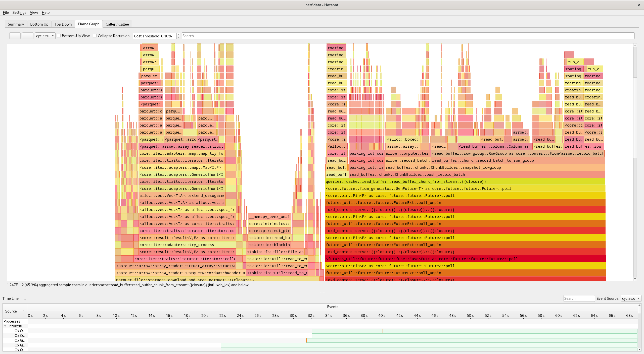Select the <parquet::arrow::array_reader::struct frame
The width and height of the screenshot is (644, 354).
pyautogui.click(x=182, y=146)
